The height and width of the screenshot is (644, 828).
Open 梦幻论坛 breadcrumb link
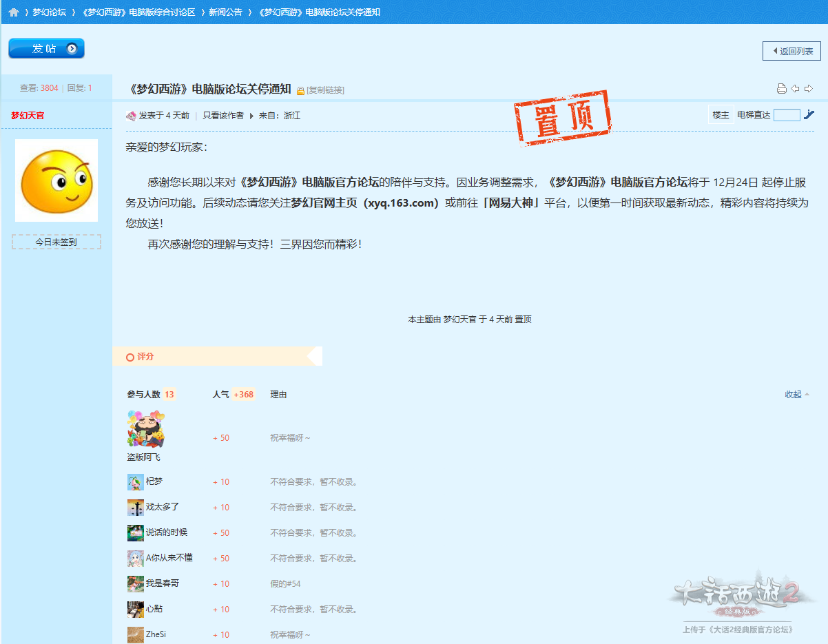50,12
